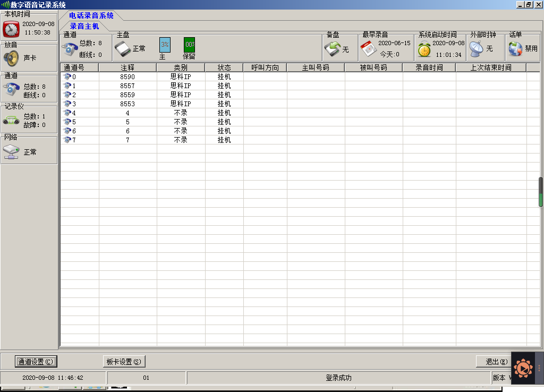Screen dimensions: 544x392
Task: Select channel 5 phone icon
Action: point(67,122)
